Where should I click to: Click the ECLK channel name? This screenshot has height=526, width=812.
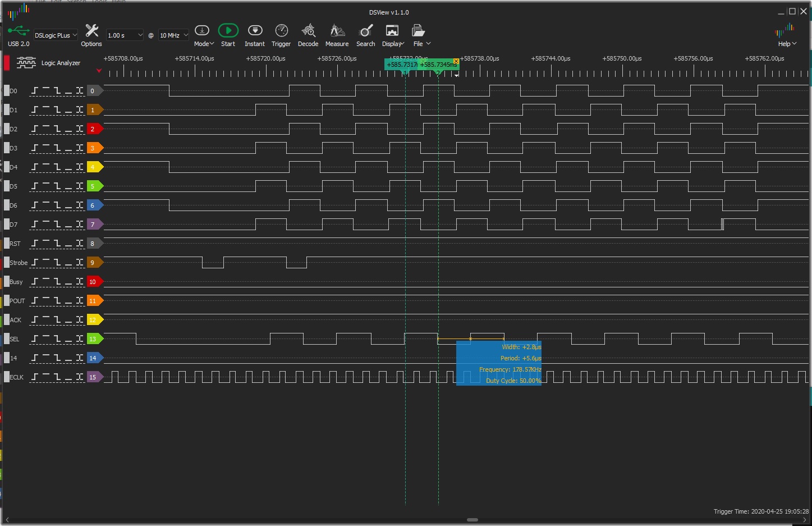(17, 377)
